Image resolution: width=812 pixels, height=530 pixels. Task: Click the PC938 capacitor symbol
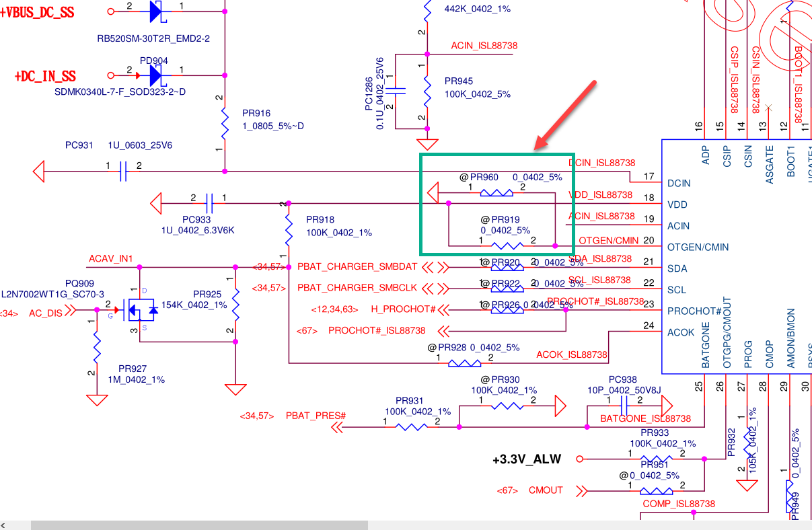tap(624, 406)
